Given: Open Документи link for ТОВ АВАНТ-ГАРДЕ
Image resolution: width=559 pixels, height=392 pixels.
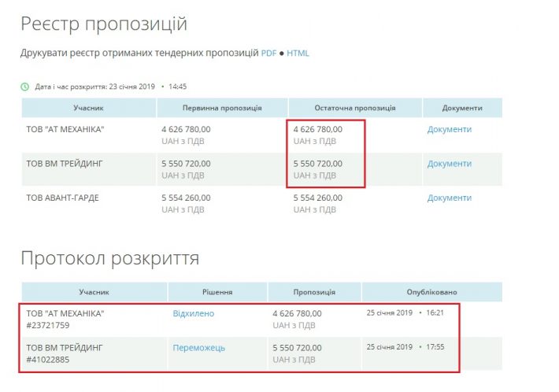Looking at the screenshot, I should [x=450, y=198].
